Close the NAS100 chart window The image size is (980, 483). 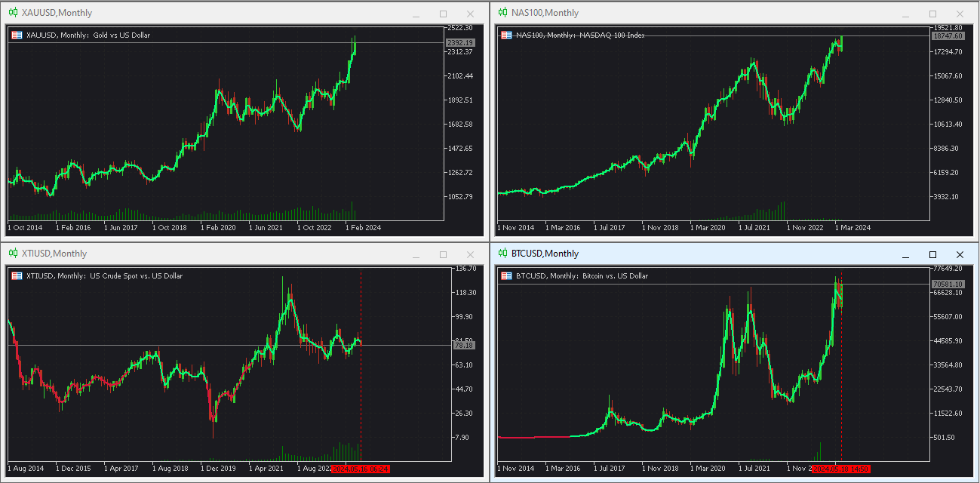pos(960,14)
